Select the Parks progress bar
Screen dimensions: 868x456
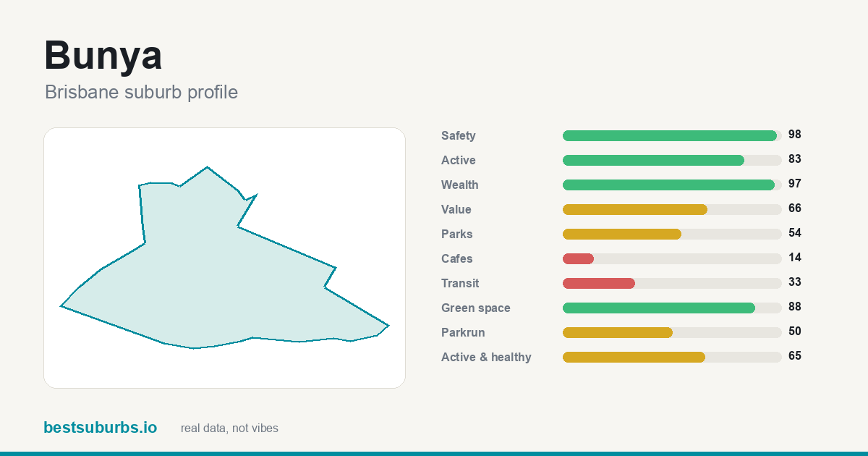pyautogui.click(x=672, y=234)
